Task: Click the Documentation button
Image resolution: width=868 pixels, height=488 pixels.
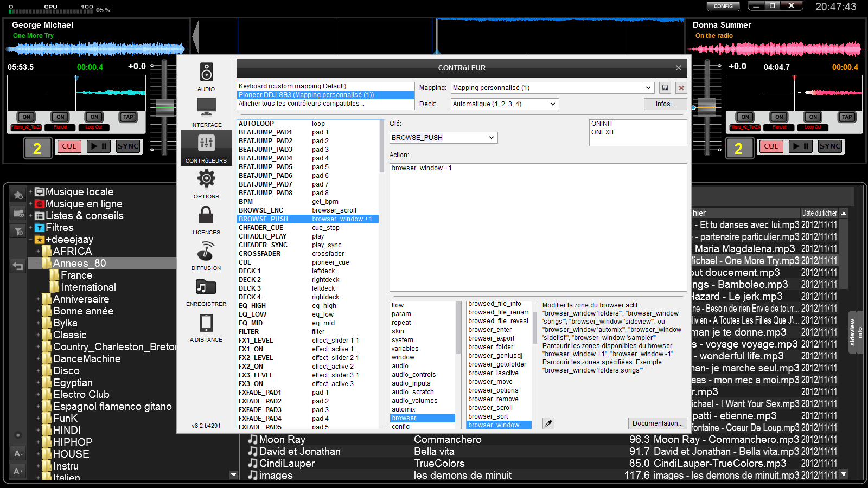Action: coord(657,423)
